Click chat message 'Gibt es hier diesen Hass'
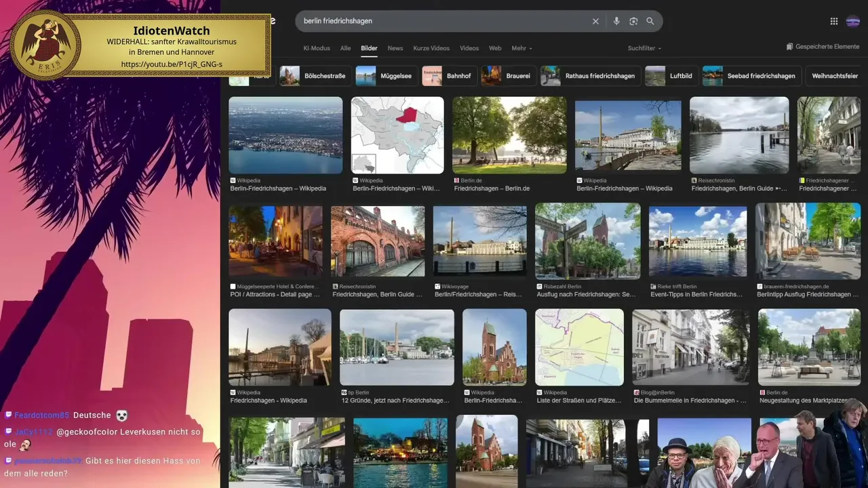This screenshot has height=488, width=868. (x=102, y=467)
